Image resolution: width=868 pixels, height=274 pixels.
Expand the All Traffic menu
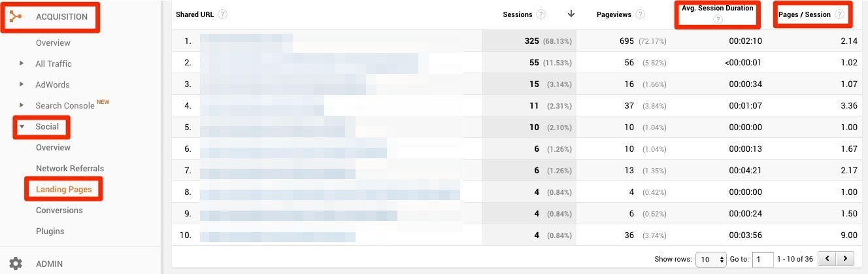[x=22, y=63]
